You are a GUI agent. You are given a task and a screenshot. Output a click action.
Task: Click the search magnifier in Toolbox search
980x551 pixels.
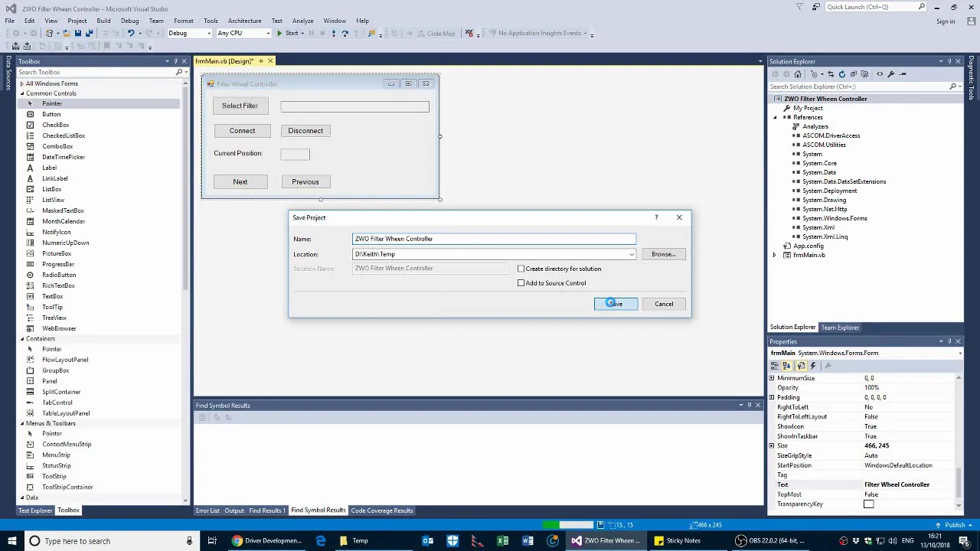(x=179, y=72)
